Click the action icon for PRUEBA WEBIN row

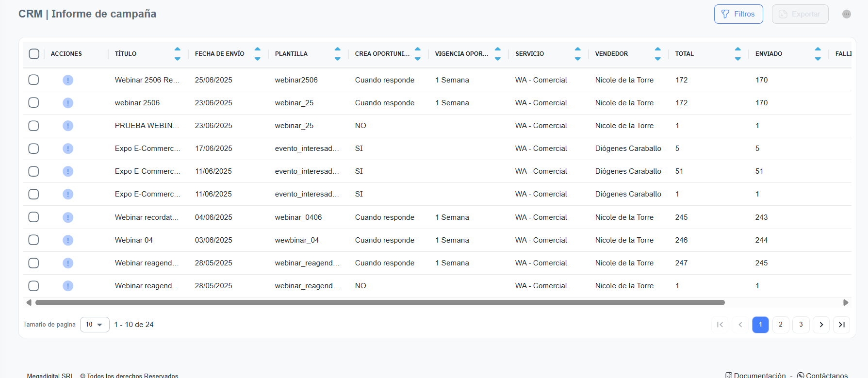(68, 126)
